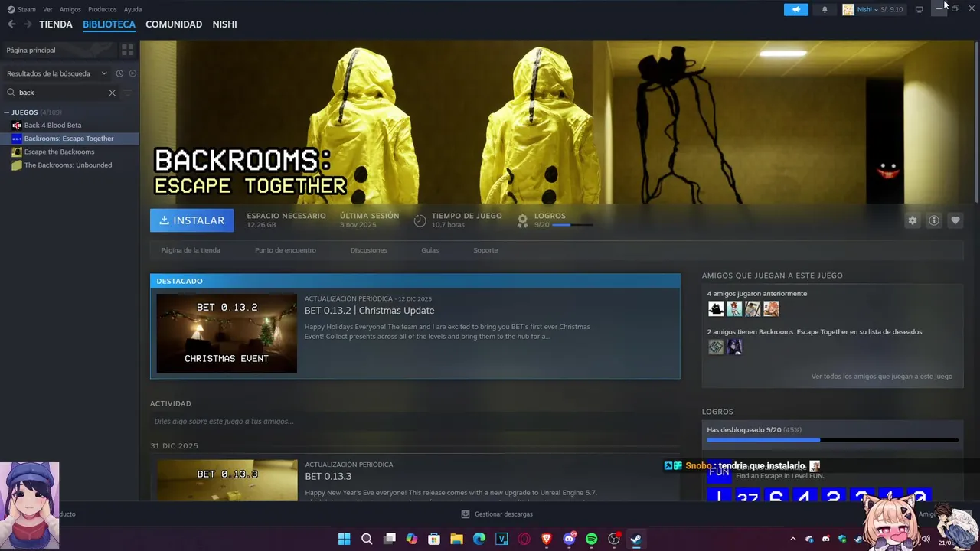The width and height of the screenshot is (980, 551).
Task: Open Discusiones link
Action: point(368,250)
